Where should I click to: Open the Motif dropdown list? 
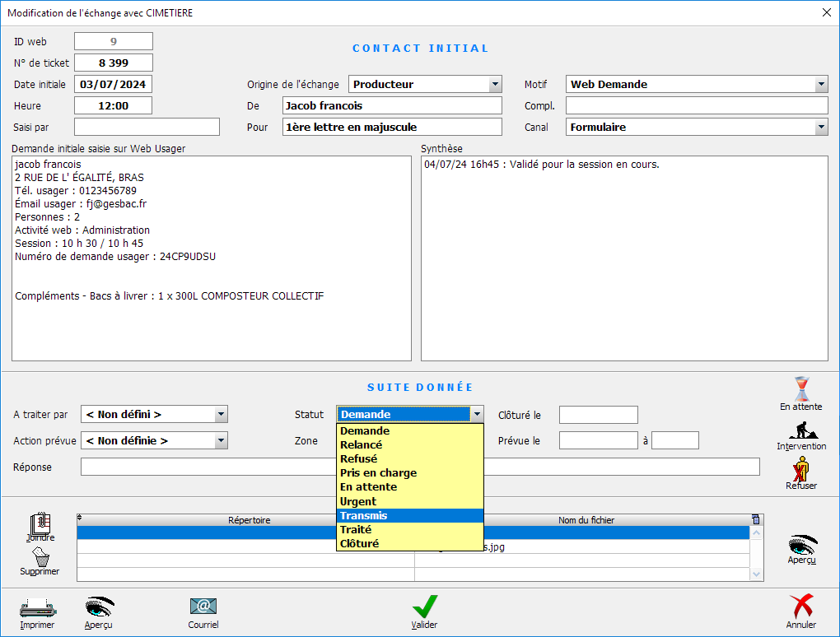[x=821, y=84]
